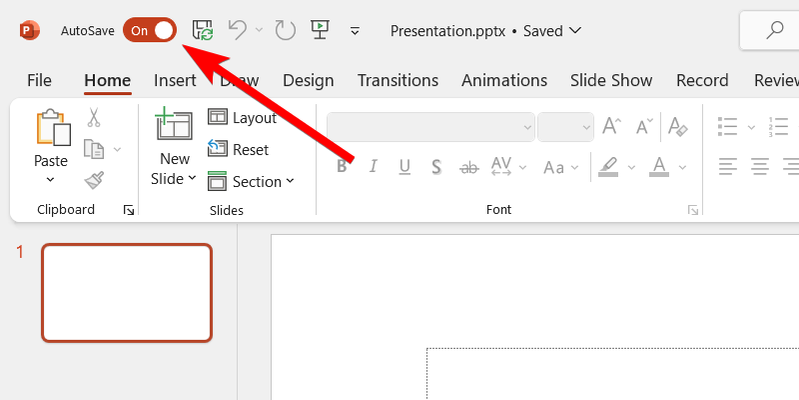Image resolution: width=799 pixels, height=400 pixels.
Task: Open the Record tab
Action: (x=702, y=80)
